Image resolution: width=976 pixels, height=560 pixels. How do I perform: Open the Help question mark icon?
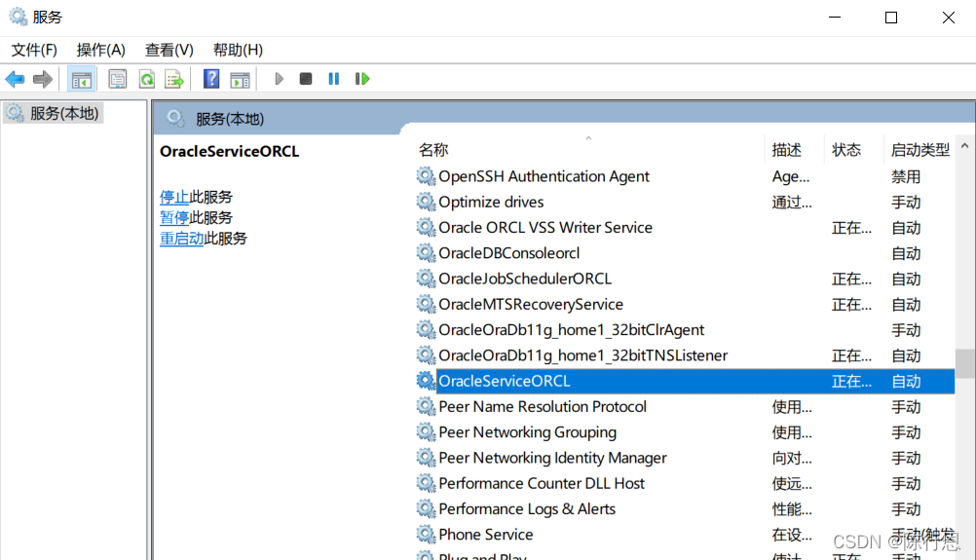coord(211,79)
